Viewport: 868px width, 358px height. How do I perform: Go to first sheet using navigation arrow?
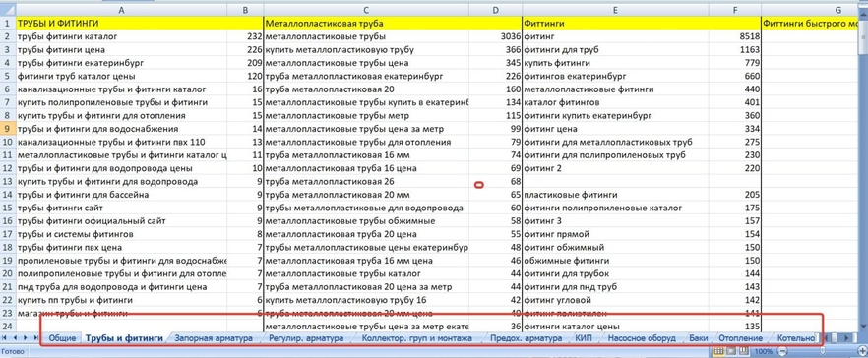4,337
